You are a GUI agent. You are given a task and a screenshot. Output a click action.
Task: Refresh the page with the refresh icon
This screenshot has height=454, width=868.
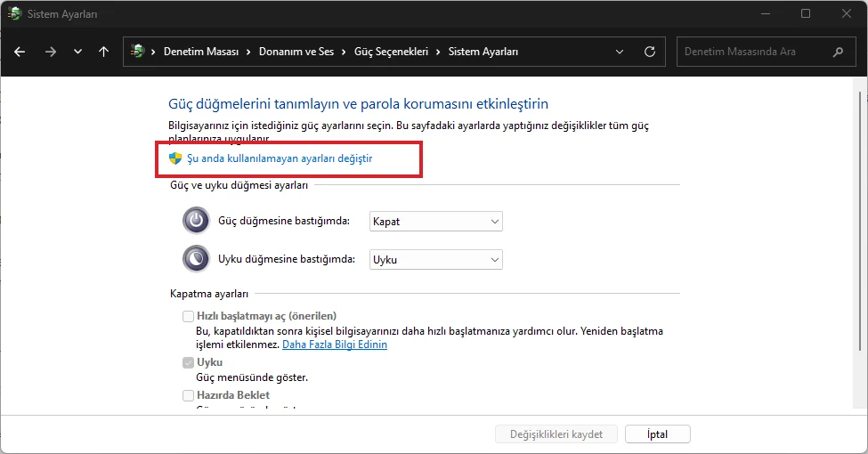pyautogui.click(x=650, y=52)
